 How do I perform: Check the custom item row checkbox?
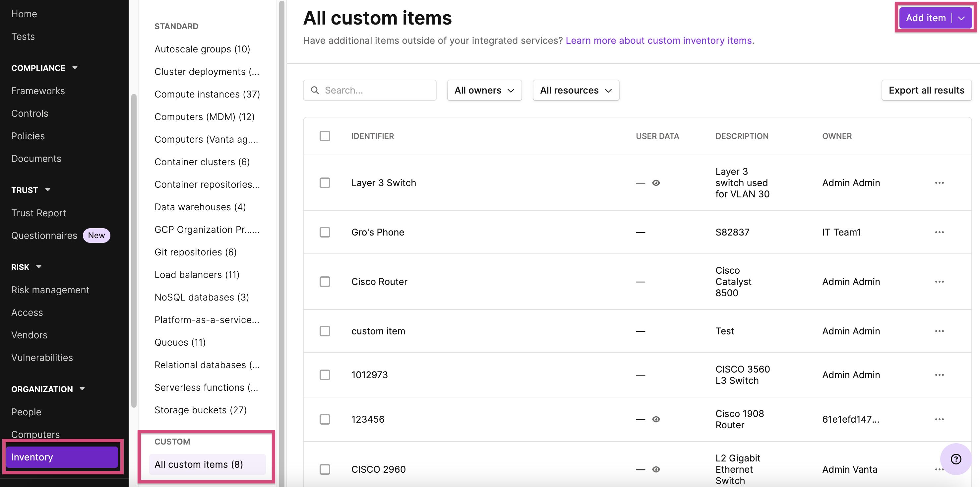(x=325, y=331)
